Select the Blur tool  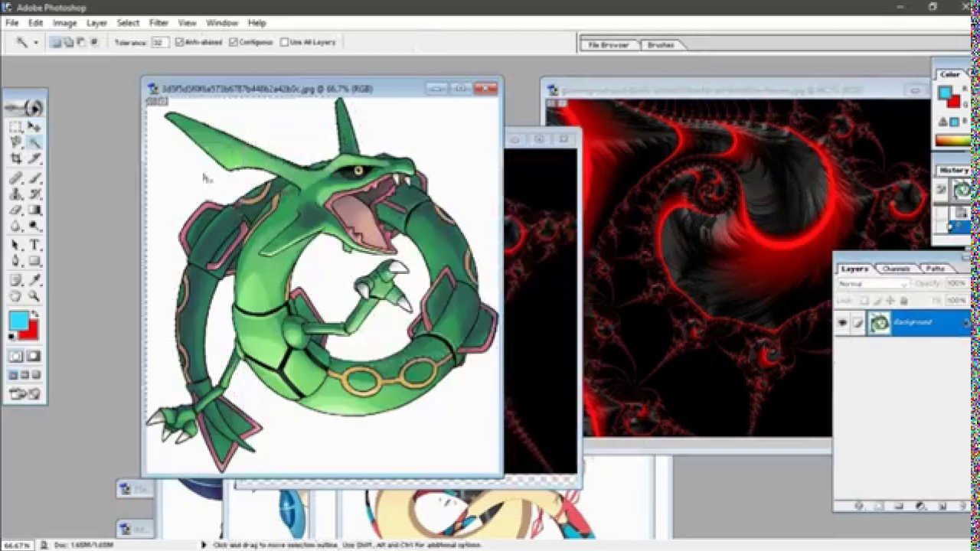click(16, 227)
